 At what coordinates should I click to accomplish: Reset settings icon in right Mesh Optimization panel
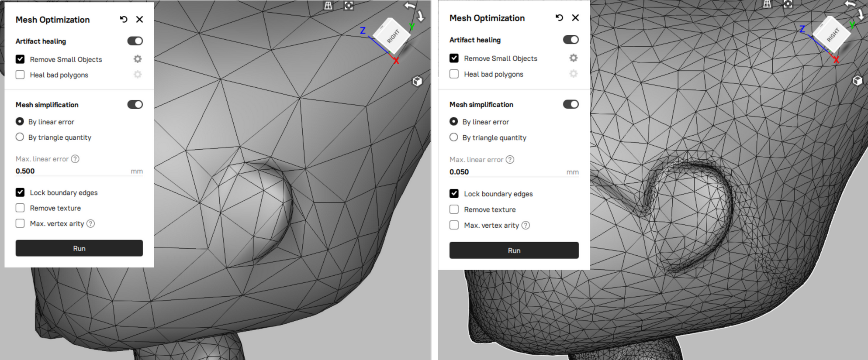[x=559, y=17]
